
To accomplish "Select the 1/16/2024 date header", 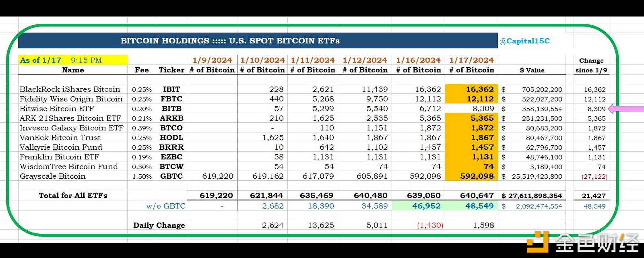I will point(419,60).
